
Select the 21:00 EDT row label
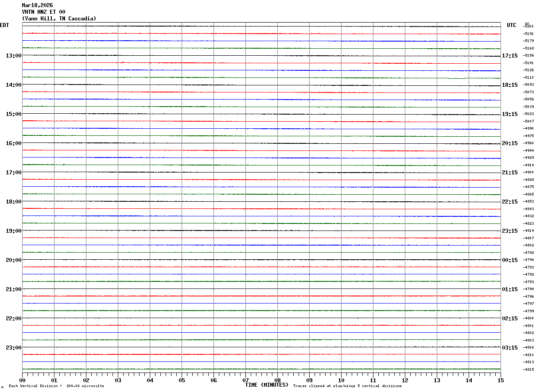(14, 289)
